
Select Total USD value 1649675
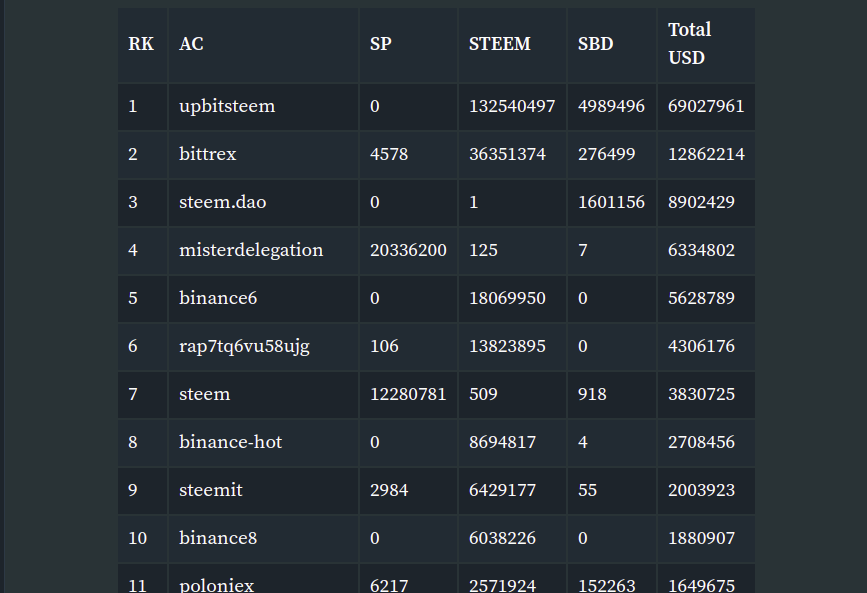tap(701, 585)
